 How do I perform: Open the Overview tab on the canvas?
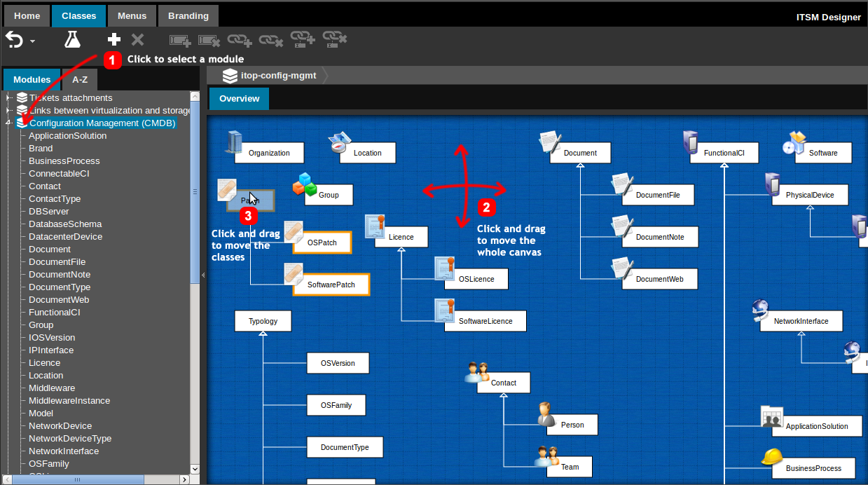238,99
